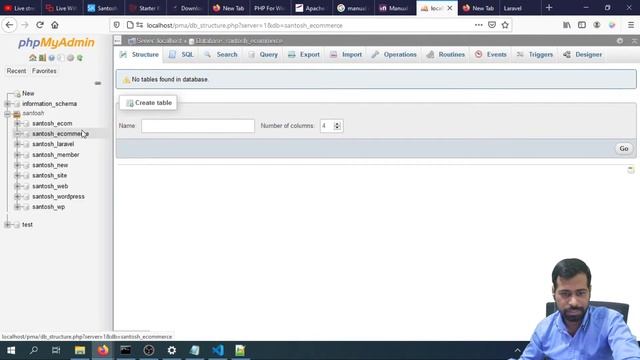Open File Explorer from the taskbar
The width and height of the screenshot is (640, 360).
point(80,350)
